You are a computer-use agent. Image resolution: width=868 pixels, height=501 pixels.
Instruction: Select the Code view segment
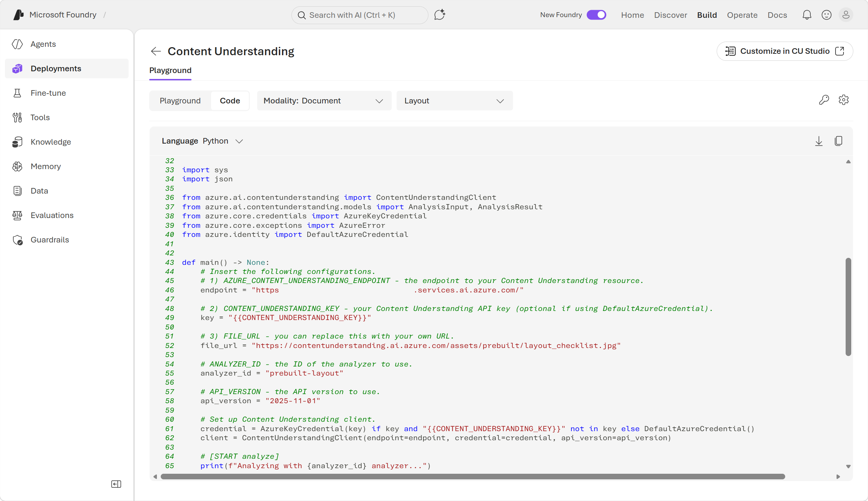(x=230, y=101)
